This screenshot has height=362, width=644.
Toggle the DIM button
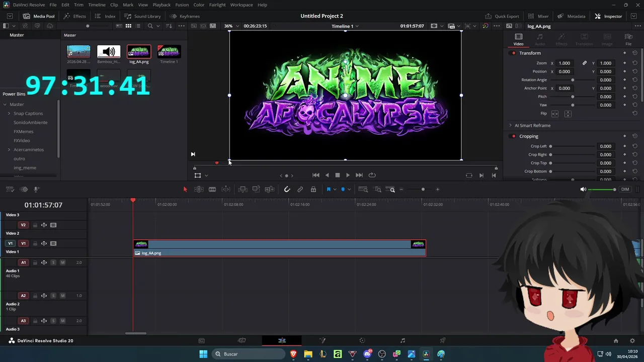(x=625, y=190)
